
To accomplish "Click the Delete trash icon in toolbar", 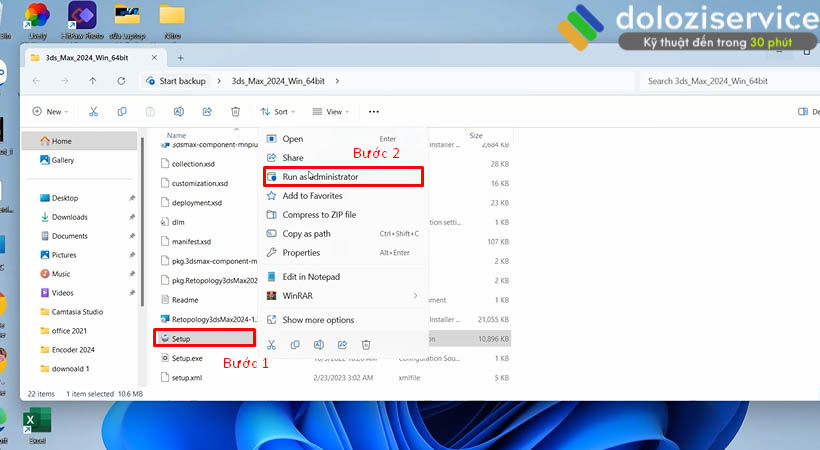I will 235,112.
